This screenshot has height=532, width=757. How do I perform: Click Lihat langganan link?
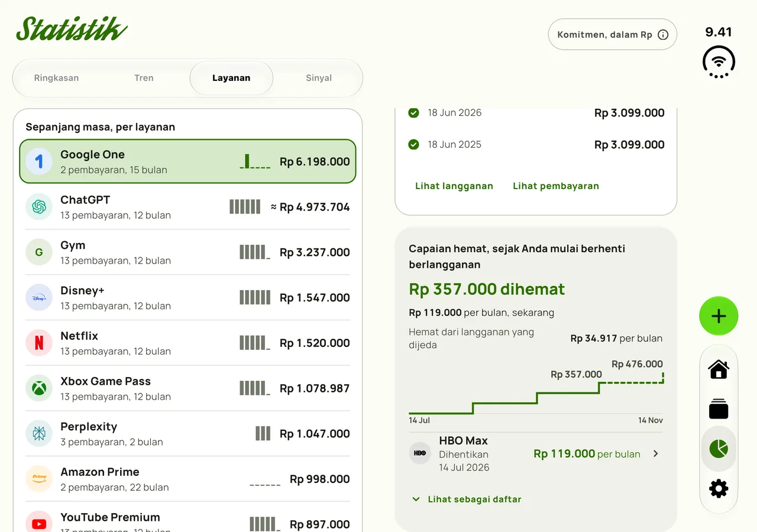(454, 186)
